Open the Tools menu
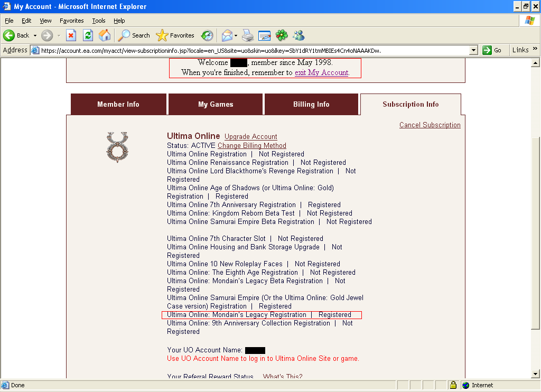Screen dimensions: 541x392 pos(99,21)
